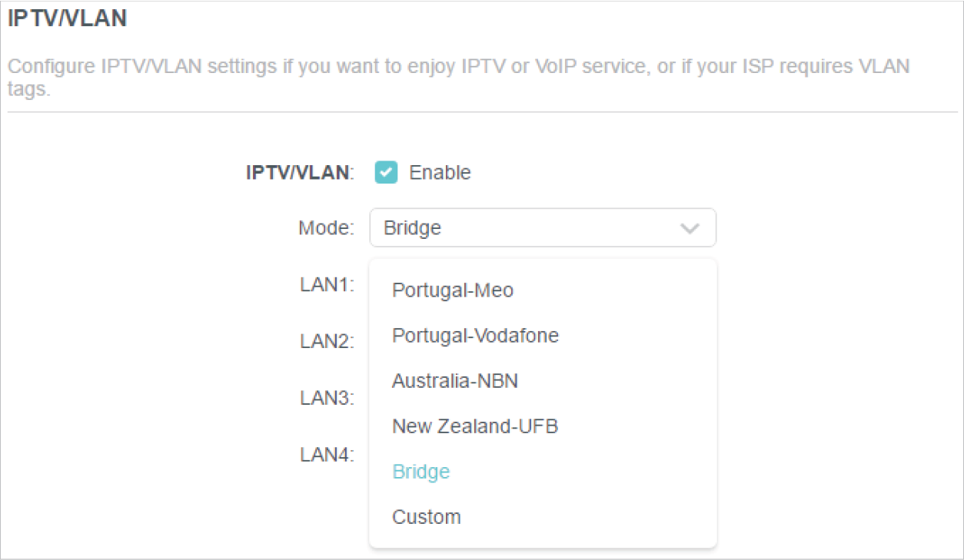Click the LAN4 label
Viewport: 964px width, 560px height.
pyautogui.click(x=326, y=455)
